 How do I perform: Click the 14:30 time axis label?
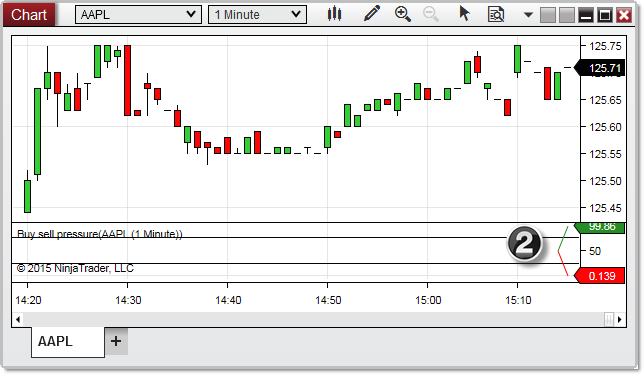point(128,300)
